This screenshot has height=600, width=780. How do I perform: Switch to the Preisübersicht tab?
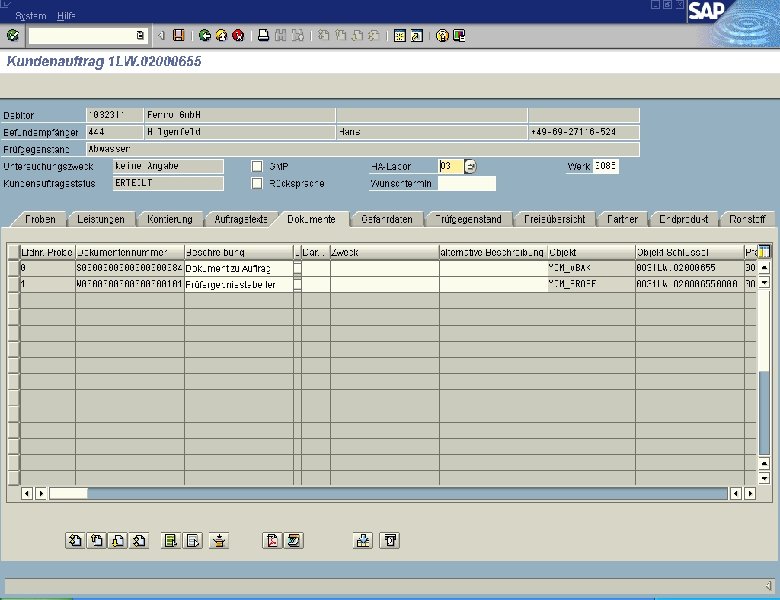(x=555, y=219)
